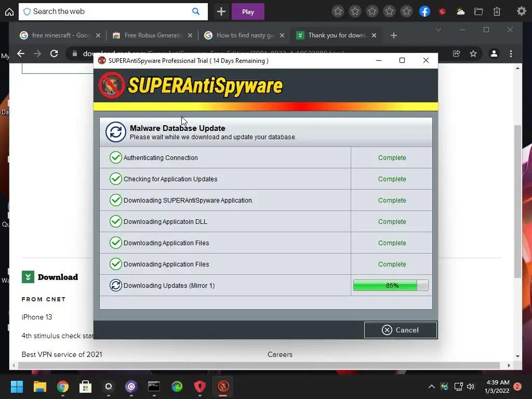
Task: Click the Complete status for Authenticating Connection
Action: click(x=392, y=158)
